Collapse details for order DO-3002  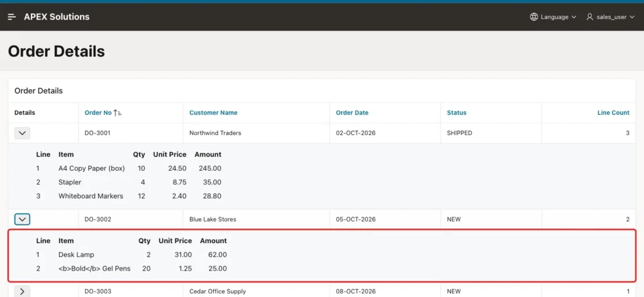[x=22, y=220]
